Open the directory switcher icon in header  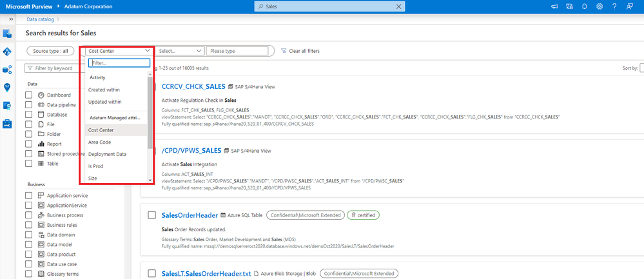(569, 6)
